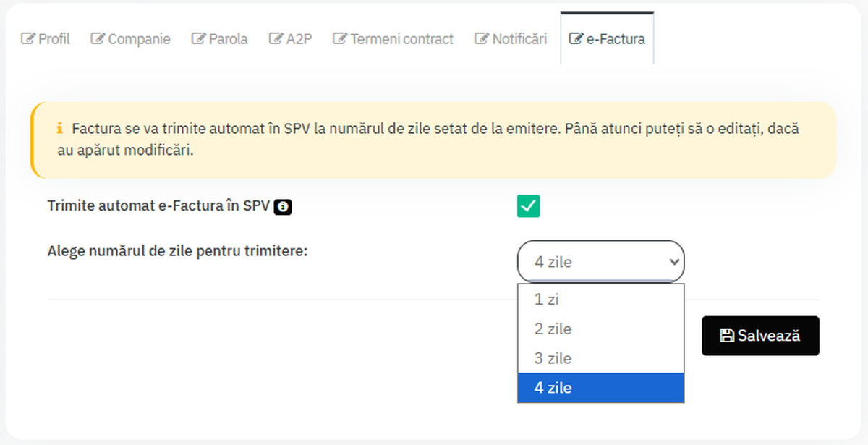Collapse the days dropdown showing 4 zile

click(600, 261)
